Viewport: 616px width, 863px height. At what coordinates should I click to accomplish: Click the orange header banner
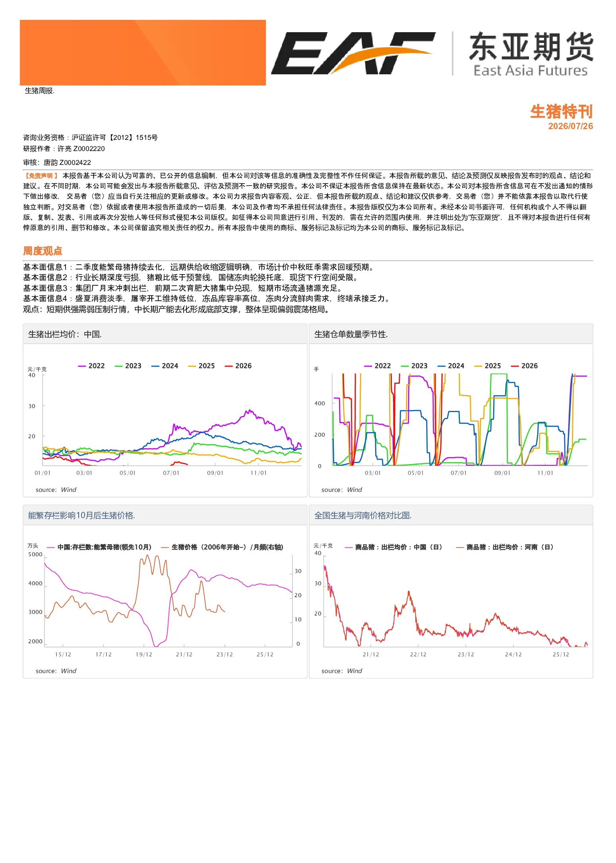[x=143, y=52]
